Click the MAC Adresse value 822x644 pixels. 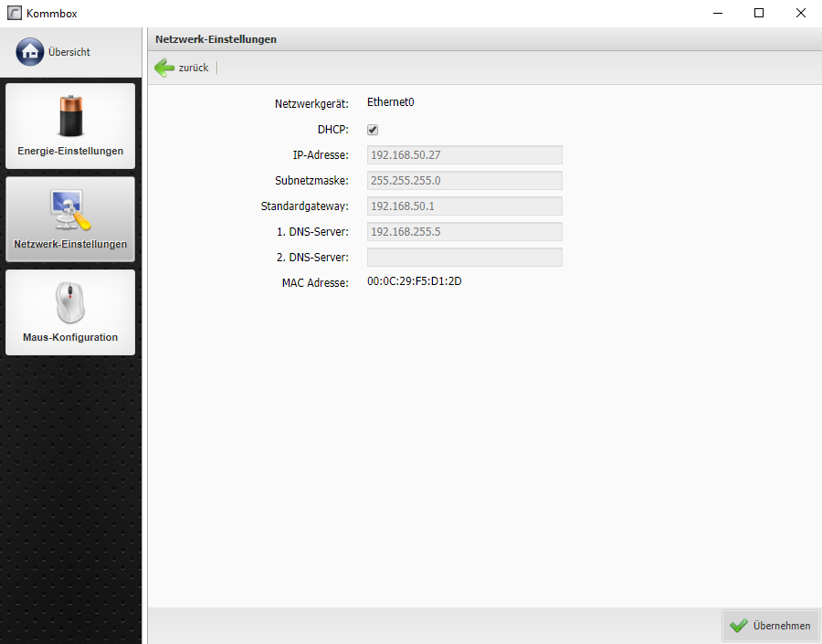414,281
